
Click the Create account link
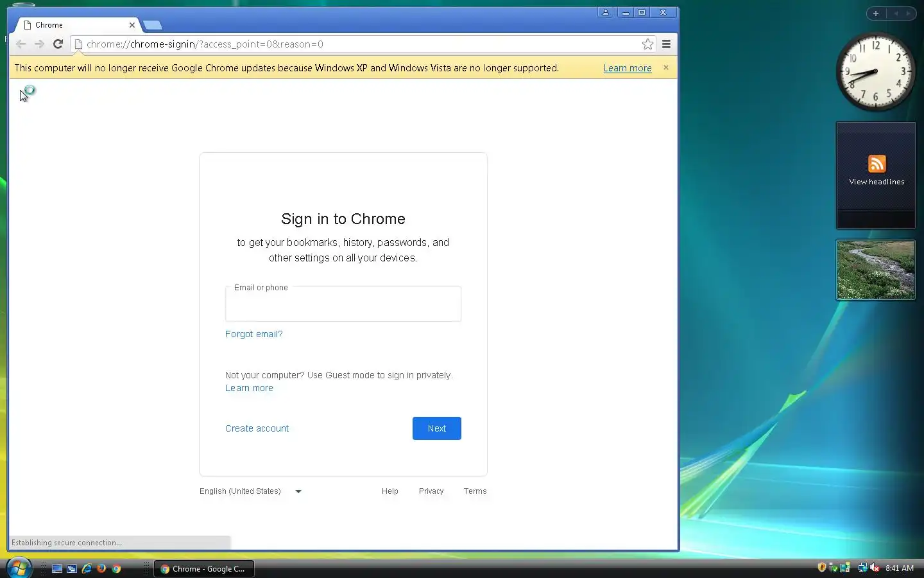pyautogui.click(x=257, y=428)
